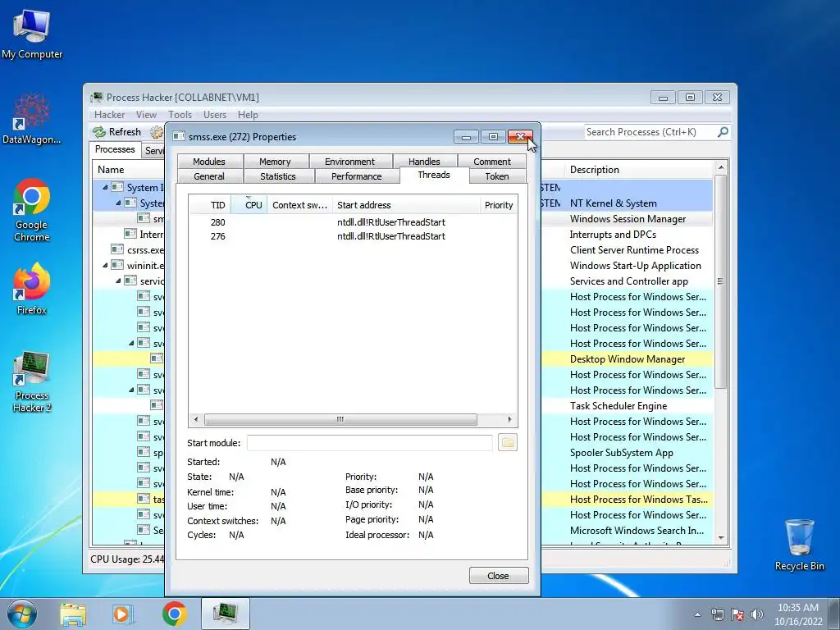Click horizontal scrollbar thumb in thread list
The image size is (840, 630).
[x=340, y=419]
